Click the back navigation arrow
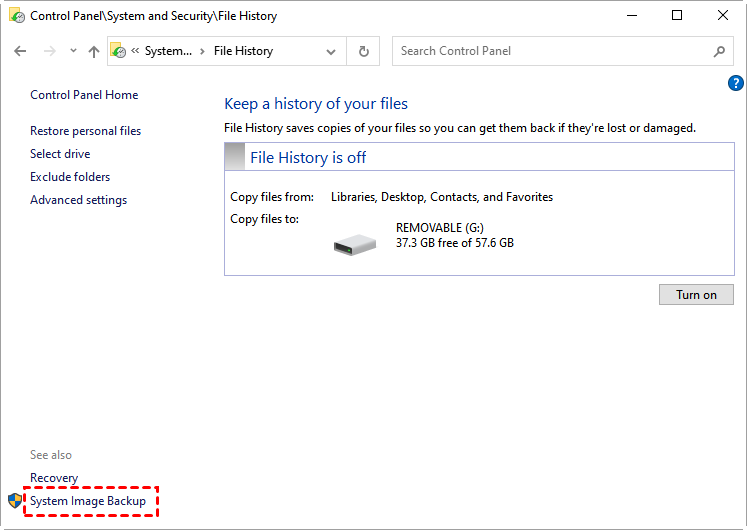The width and height of the screenshot is (747, 530). (x=20, y=51)
